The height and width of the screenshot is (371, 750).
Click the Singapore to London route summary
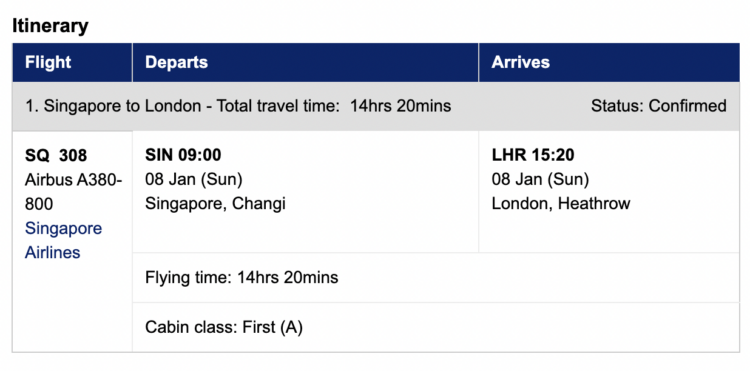pos(113,106)
